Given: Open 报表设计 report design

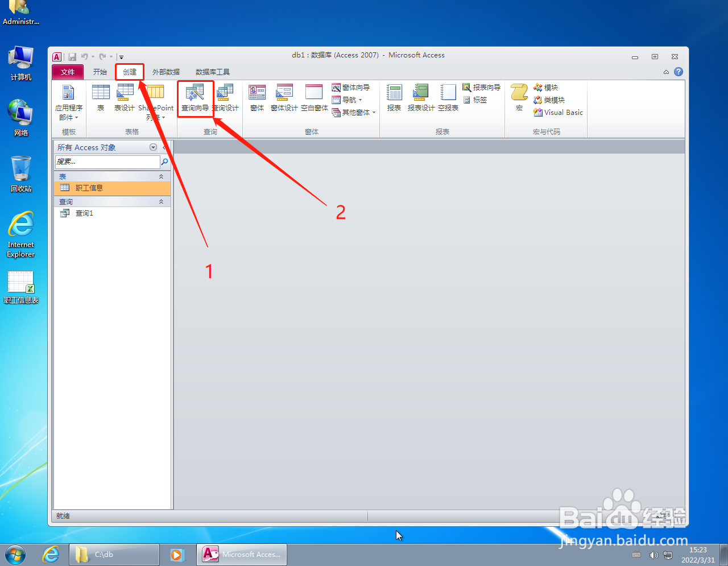Looking at the screenshot, I should point(421,98).
